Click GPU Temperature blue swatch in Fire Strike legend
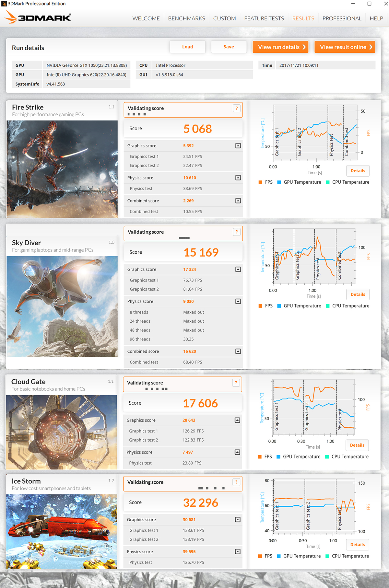The image size is (389, 588). click(279, 182)
